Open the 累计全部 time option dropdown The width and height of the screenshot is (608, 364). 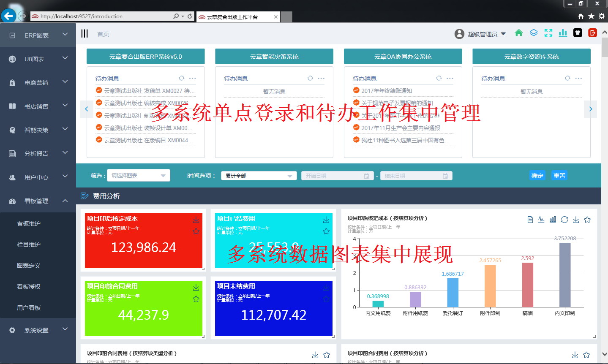click(258, 176)
